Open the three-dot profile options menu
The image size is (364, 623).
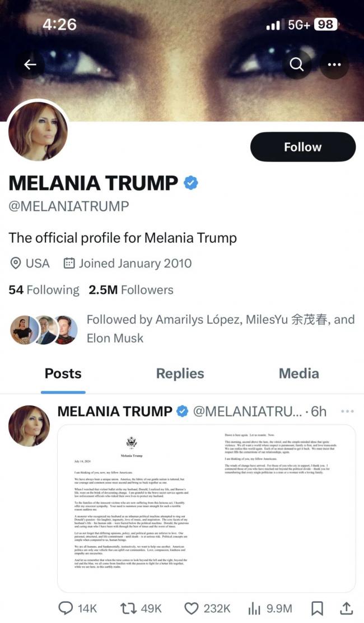tap(334, 64)
